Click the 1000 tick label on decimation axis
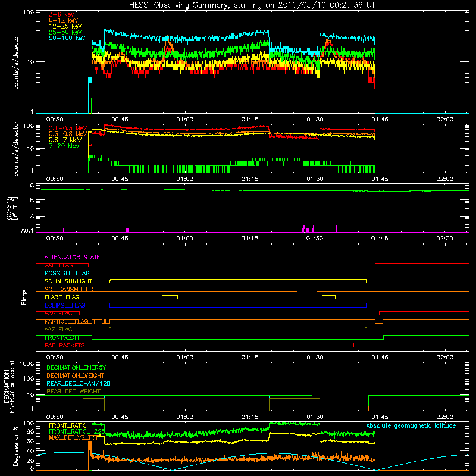The height and width of the screenshot is (476, 476). point(27,364)
